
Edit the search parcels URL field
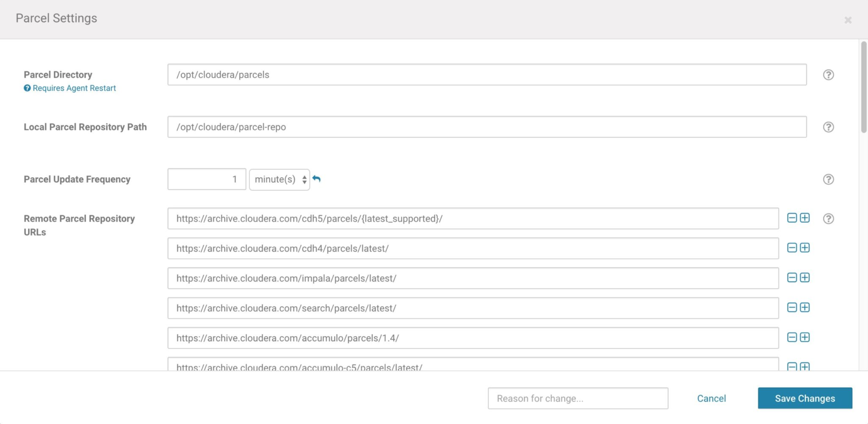[x=473, y=308]
